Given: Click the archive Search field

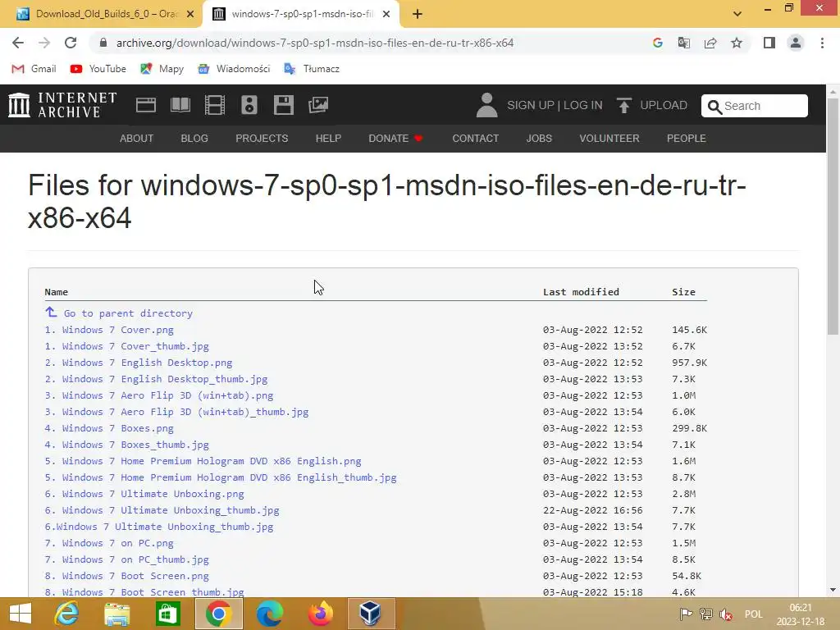Looking at the screenshot, I should click(755, 106).
